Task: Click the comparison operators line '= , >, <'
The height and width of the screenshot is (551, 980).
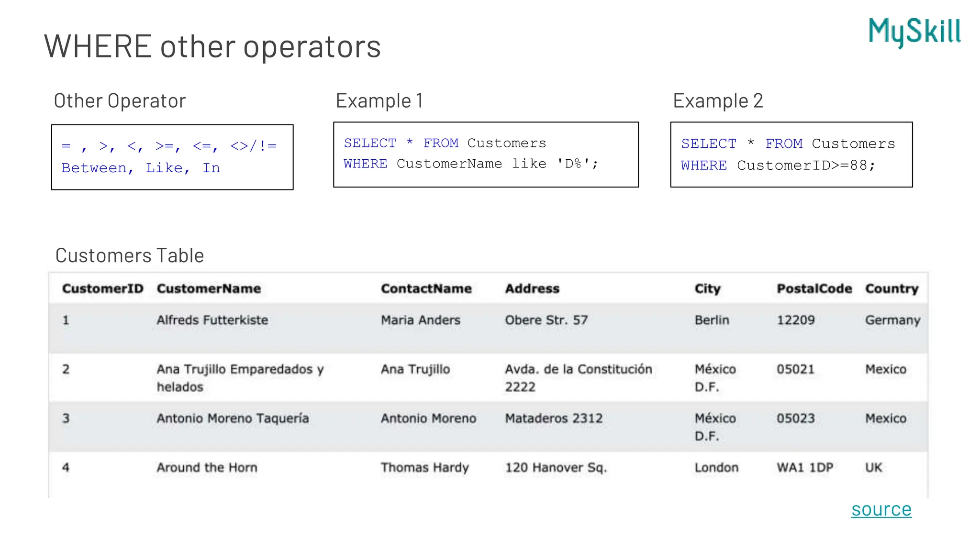Action: pyautogui.click(x=169, y=146)
